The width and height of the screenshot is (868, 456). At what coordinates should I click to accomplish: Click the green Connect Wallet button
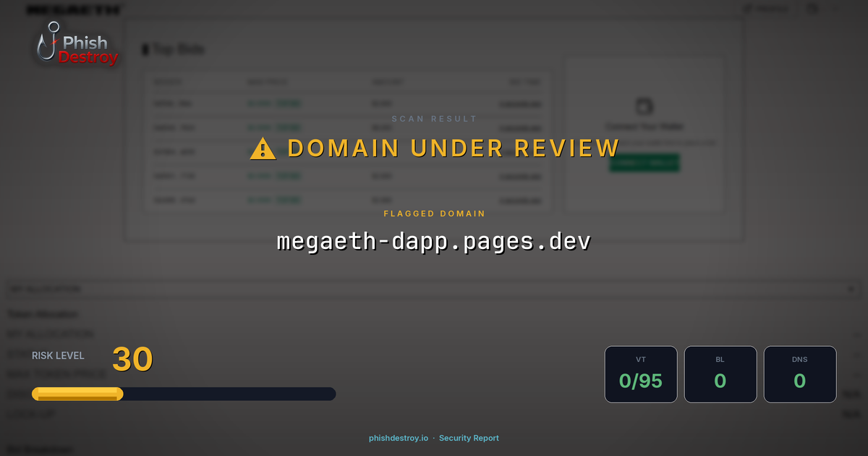(644, 163)
